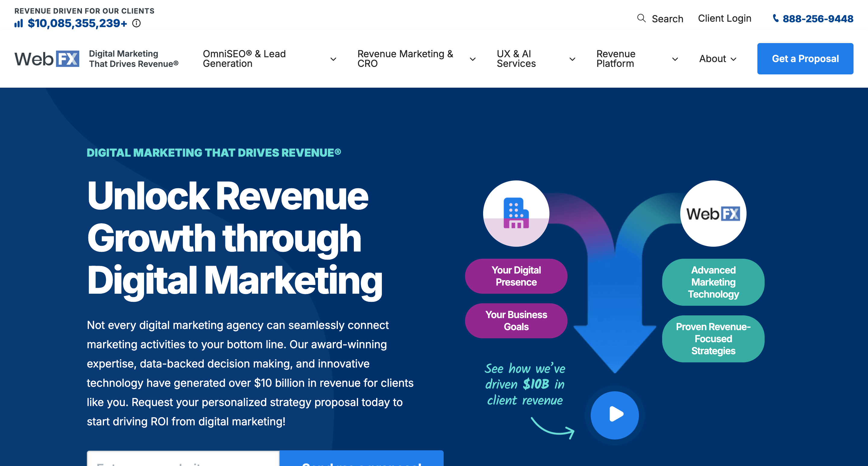Click the search magnifying glass icon

[x=641, y=18]
